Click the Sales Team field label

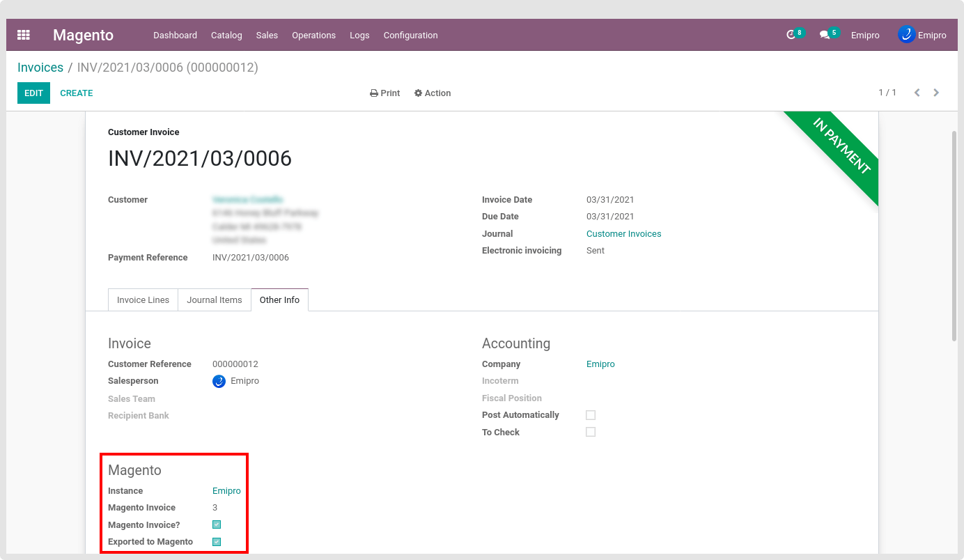click(x=132, y=398)
